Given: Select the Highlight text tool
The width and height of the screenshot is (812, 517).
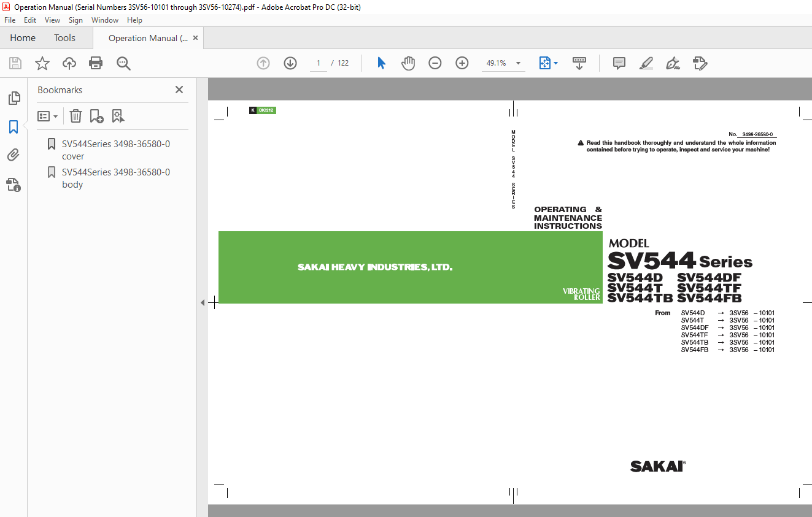Looking at the screenshot, I should click(646, 63).
